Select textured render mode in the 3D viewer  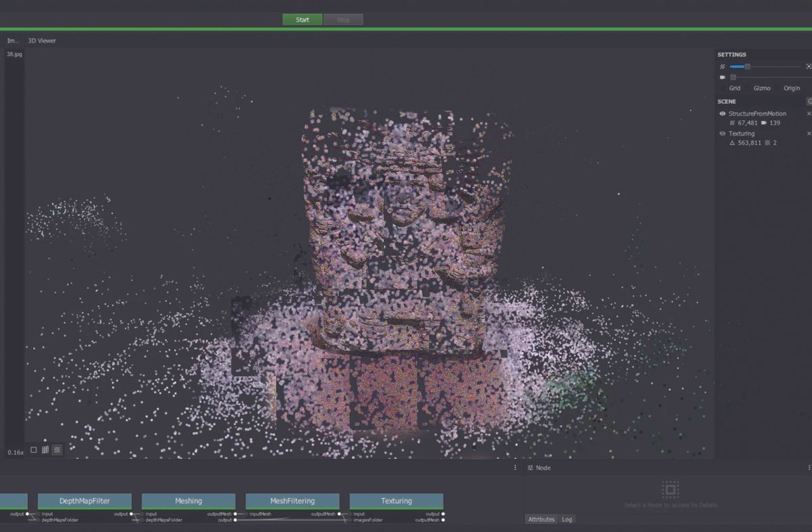click(x=57, y=449)
